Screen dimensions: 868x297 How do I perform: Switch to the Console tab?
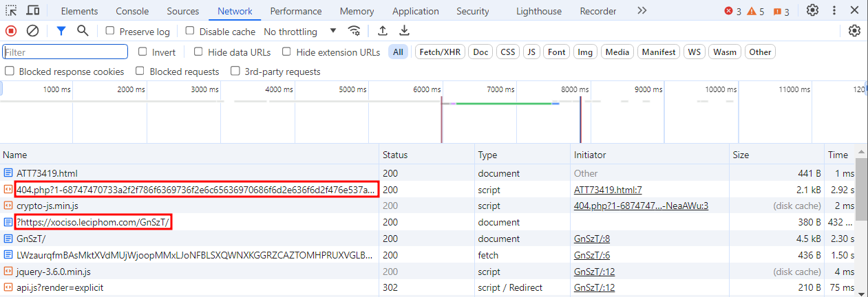(132, 11)
